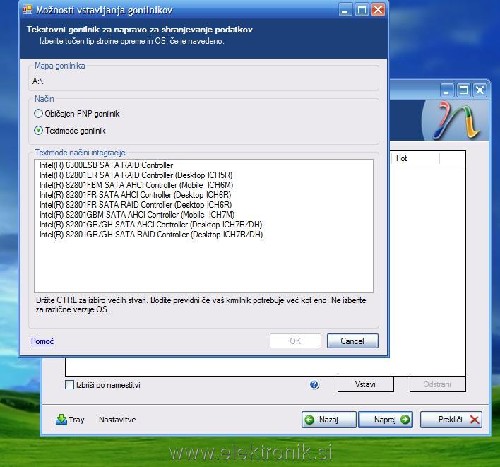Maximize the driver options dialog window
This screenshot has height=467, width=500.
coord(362,10)
